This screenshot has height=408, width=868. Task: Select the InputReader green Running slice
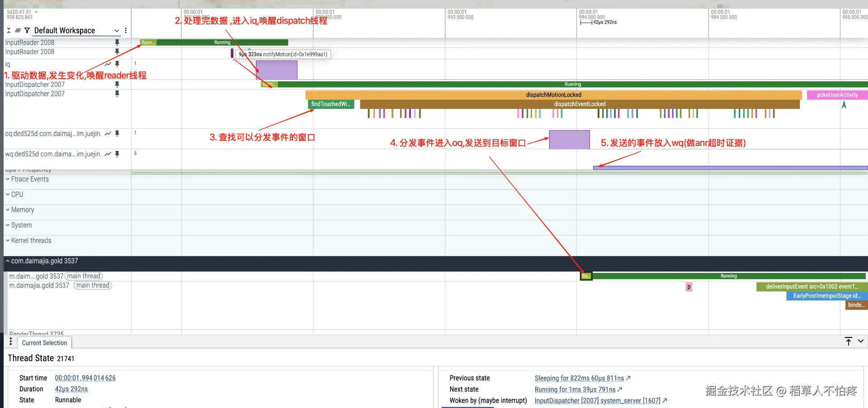222,42
